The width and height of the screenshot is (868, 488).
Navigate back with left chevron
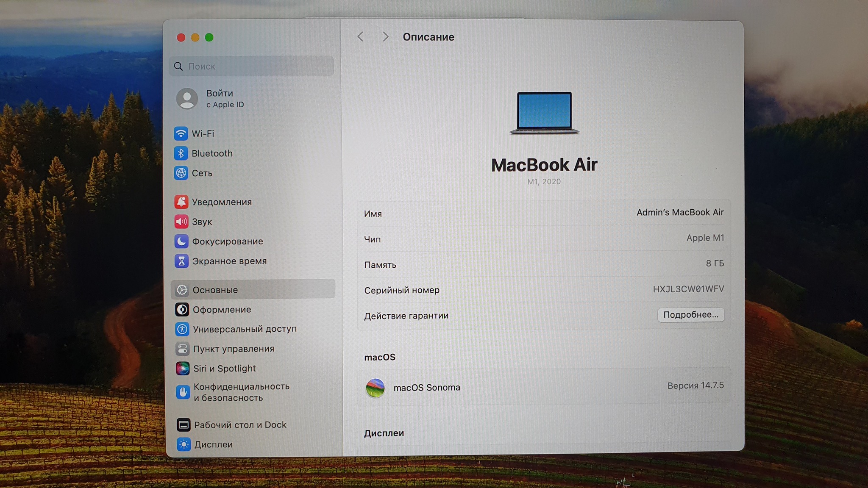(x=361, y=37)
